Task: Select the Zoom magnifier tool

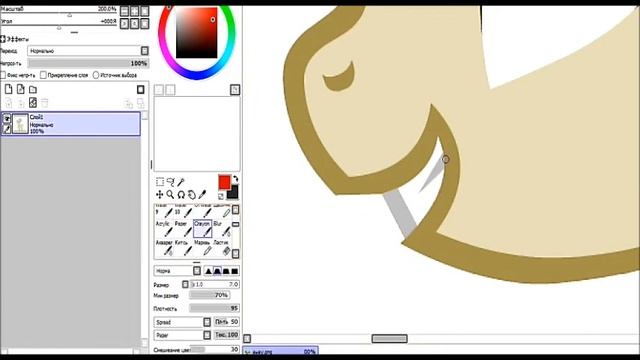Action: (x=170, y=195)
